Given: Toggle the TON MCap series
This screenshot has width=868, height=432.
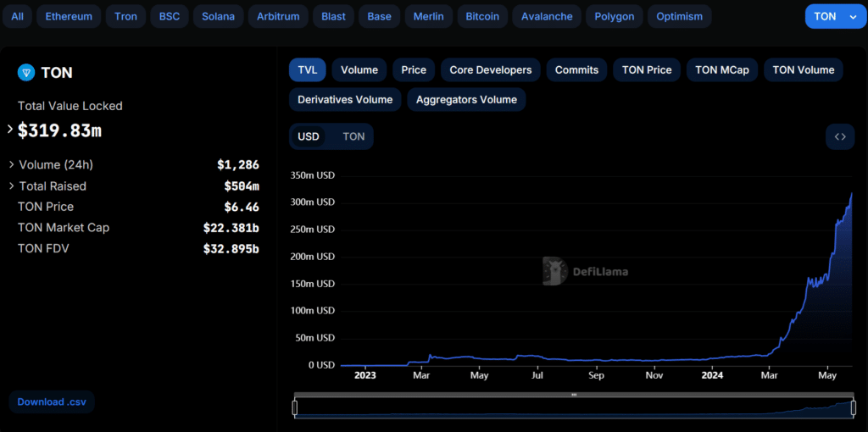Looking at the screenshot, I should 722,69.
